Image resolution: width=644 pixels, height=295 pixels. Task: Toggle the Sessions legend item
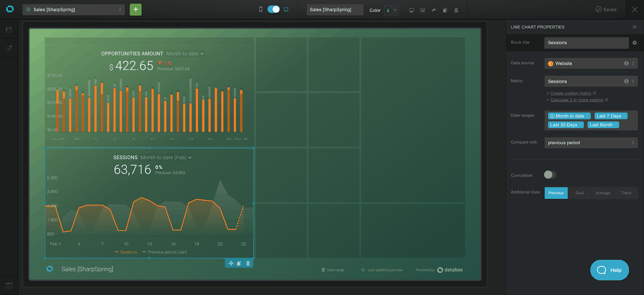tap(126, 252)
